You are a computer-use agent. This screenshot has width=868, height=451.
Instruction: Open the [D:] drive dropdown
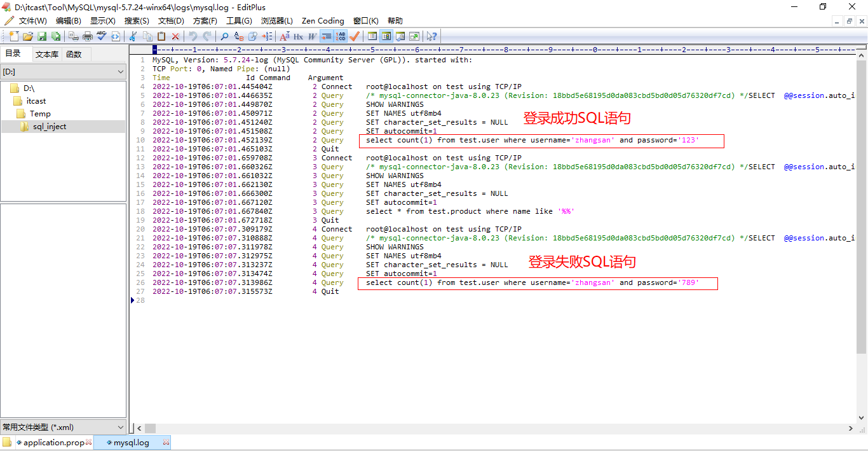tap(64, 73)
